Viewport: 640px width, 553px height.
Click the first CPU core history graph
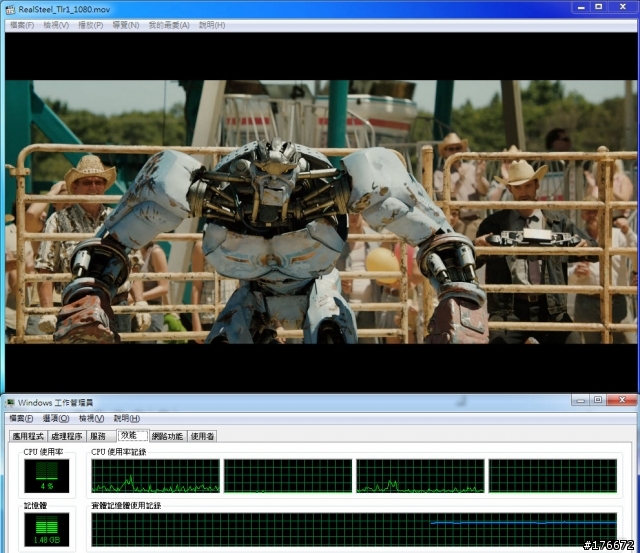156,476
